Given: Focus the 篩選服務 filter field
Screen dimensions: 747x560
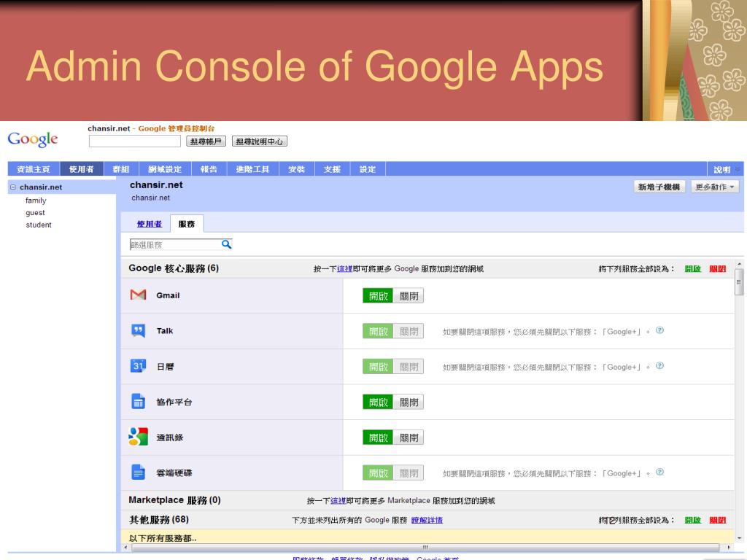Looking at the screenshot, I should pos(175,244).
